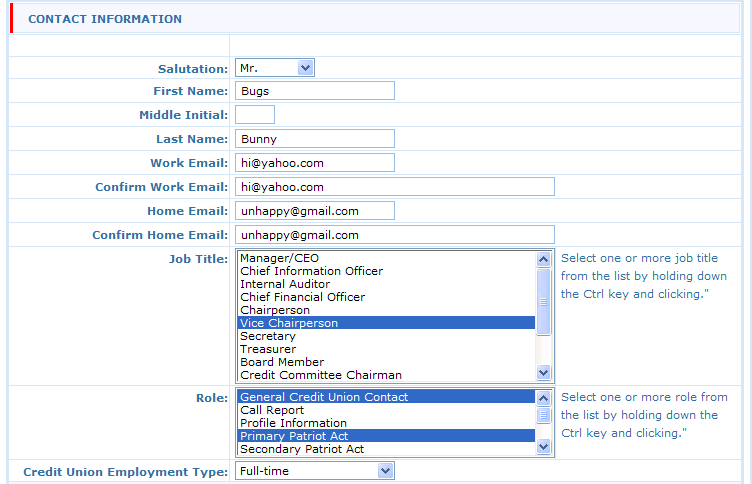Focus the Work Email field

click(315, 163)
